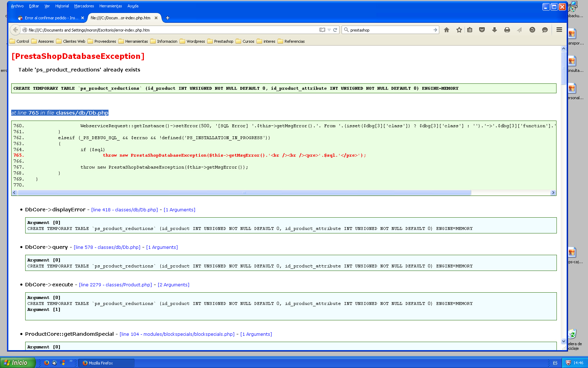Click the history restore clock icon
This screenshot has height=368, width=588.
pos(532,30)
